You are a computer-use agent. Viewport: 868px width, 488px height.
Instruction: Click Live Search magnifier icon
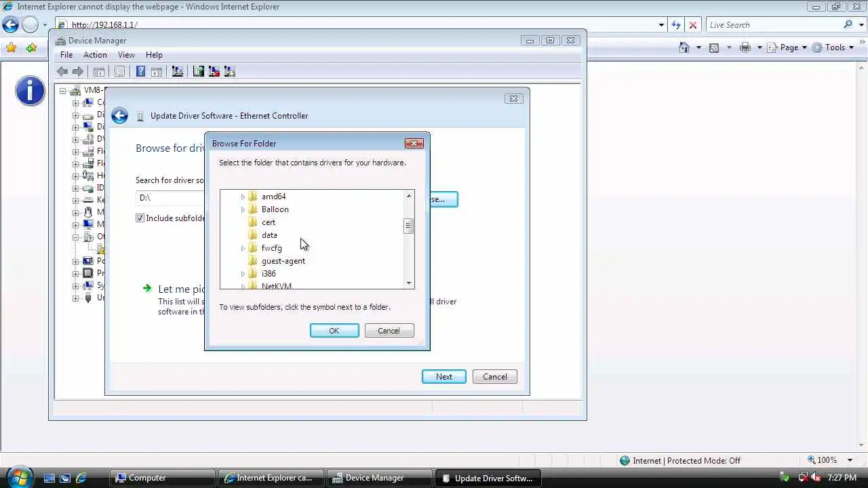click(x=848, y=24)
